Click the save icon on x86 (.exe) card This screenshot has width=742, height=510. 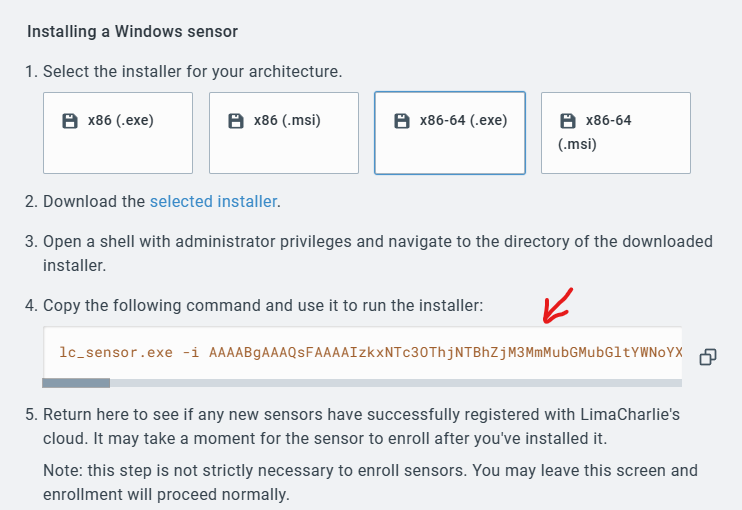(x=70, y=121)
